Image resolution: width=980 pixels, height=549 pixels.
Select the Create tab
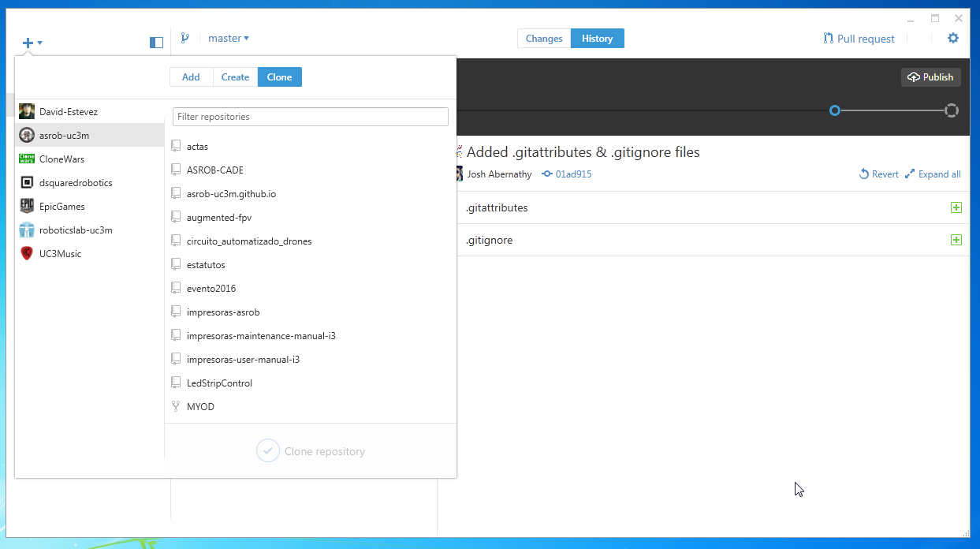(x=235, y=77)
